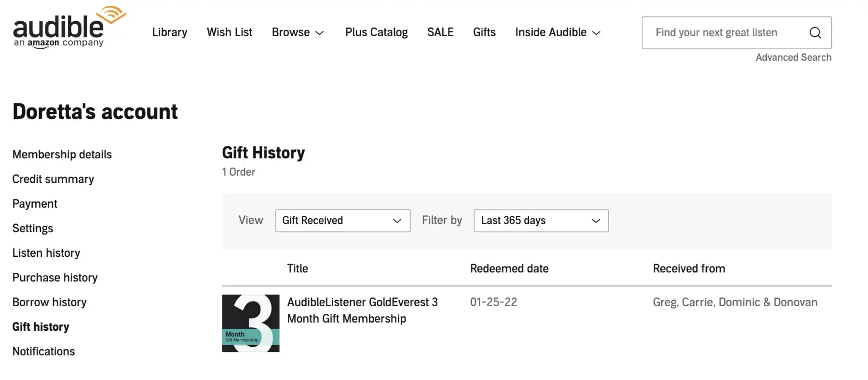Go to Payment settings
This screenshot has width=868, height=380.
(x=35, y=204)
